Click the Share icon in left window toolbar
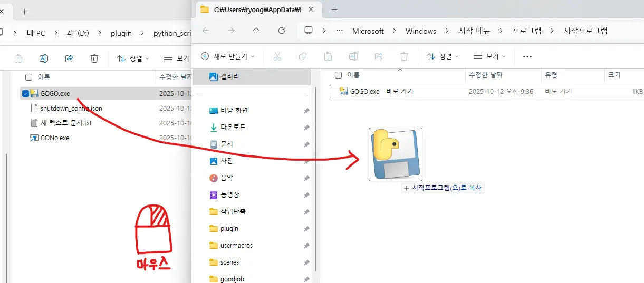The width and height of the screenshot is (644, 283). tap(69, 58)
